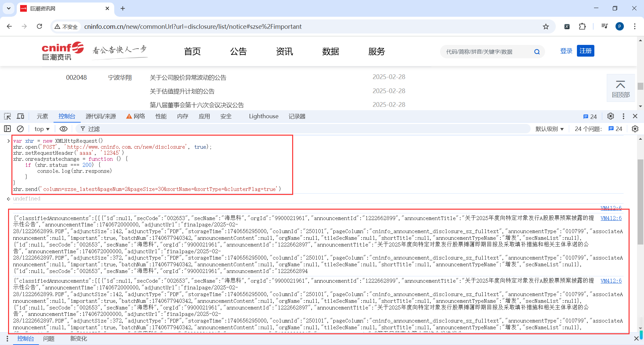Select the bottom drawer 控制台 tab
644x345 pixels.
coord(25,339)
